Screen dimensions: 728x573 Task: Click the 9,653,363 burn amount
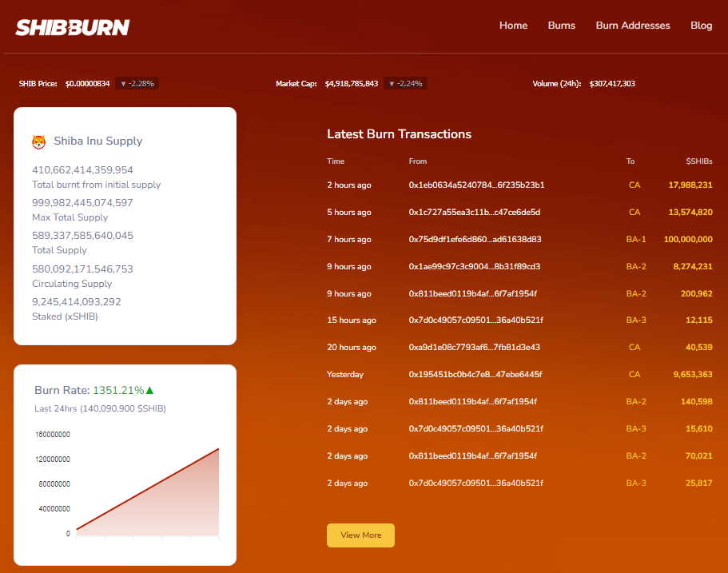tap(692, 374)
